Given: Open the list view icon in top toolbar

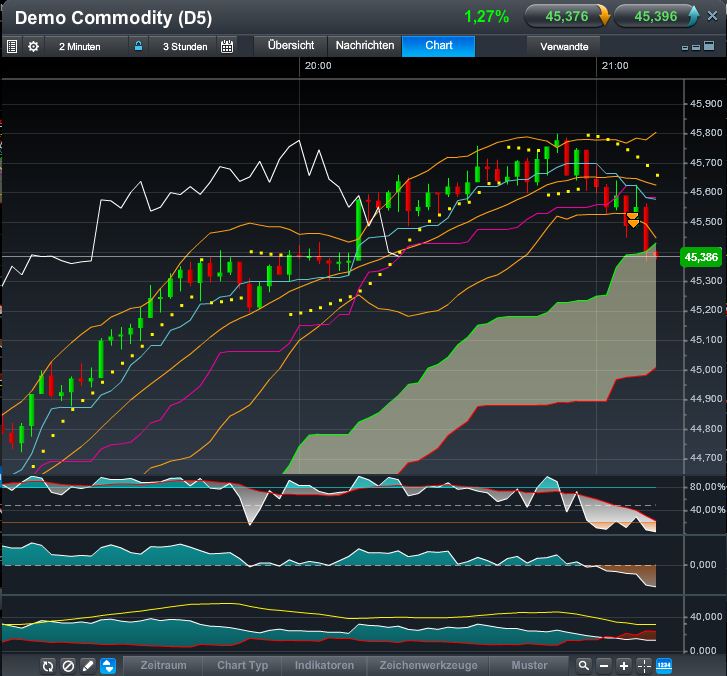Looking at the screenshot, I should (12, 46).
